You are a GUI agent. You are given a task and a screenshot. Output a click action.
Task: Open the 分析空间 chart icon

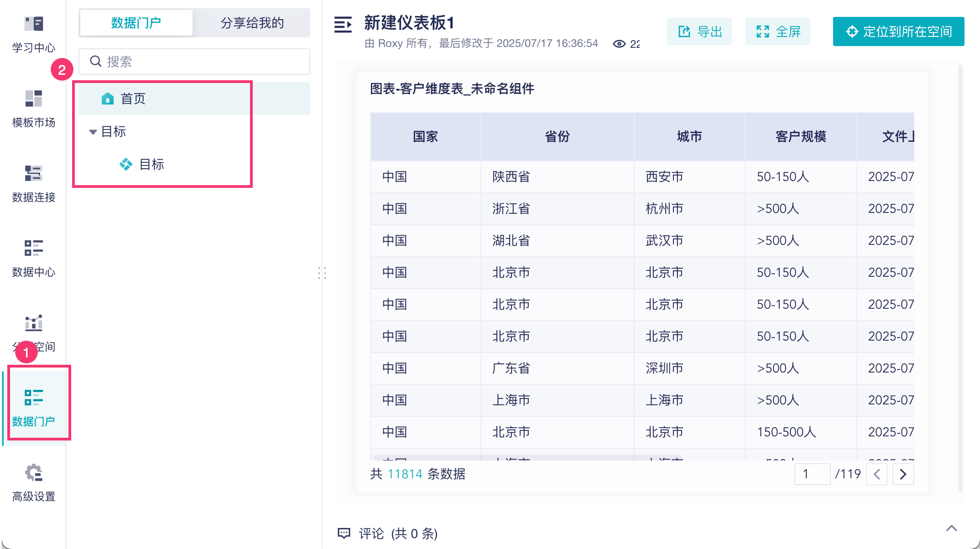click(34, 323)
